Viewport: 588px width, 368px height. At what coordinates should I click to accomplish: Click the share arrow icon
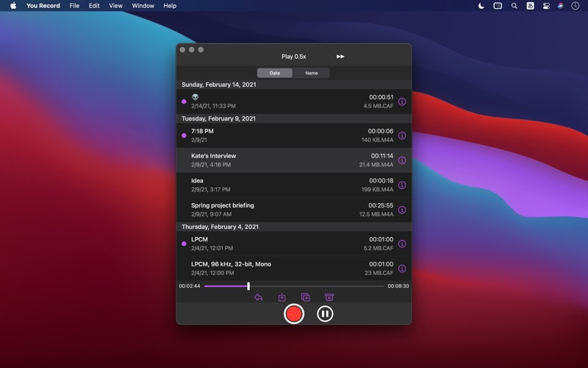pyautogui.click(x=259, y=297)
